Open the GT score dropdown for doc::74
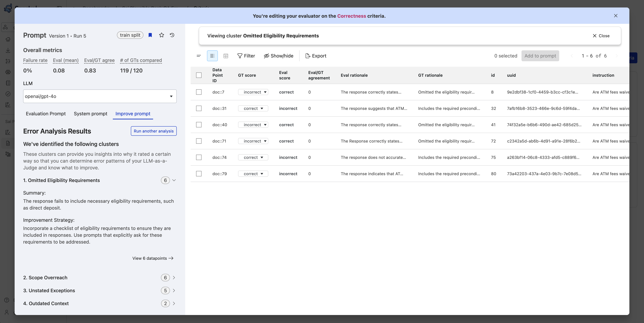The height and width of the screenshot is (323, 644). [253, 157]
